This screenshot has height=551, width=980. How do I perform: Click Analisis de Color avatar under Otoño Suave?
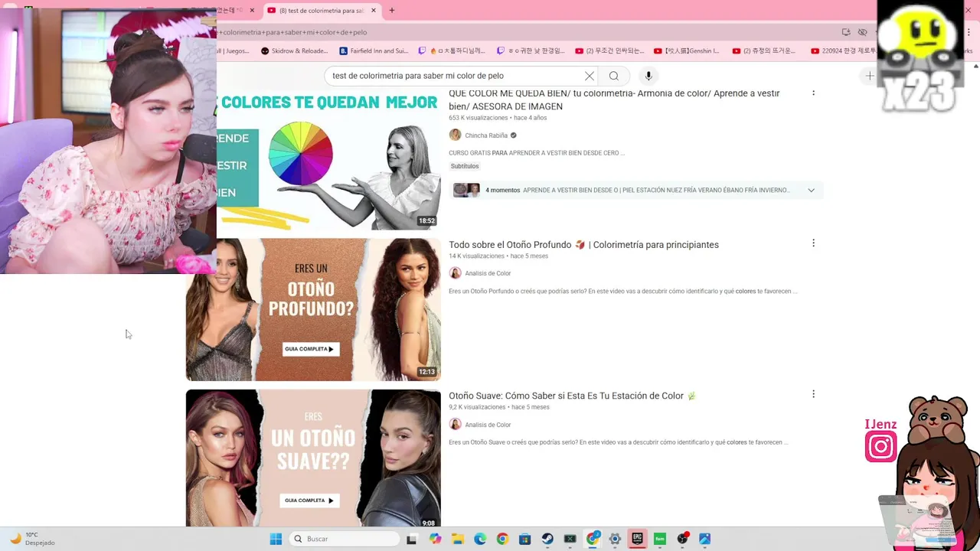click(455, 424)
